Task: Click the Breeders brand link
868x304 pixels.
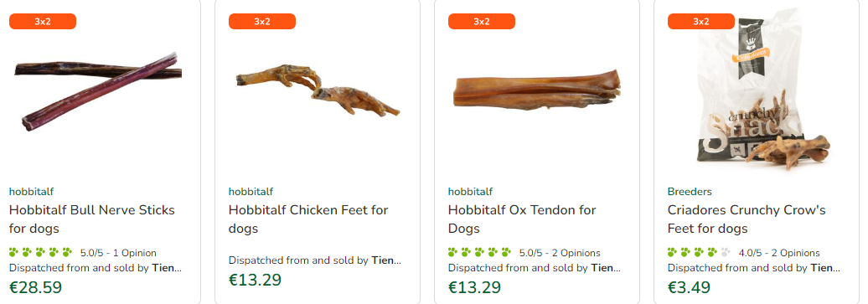Action: pyautogui.click(x=690, y=192)
